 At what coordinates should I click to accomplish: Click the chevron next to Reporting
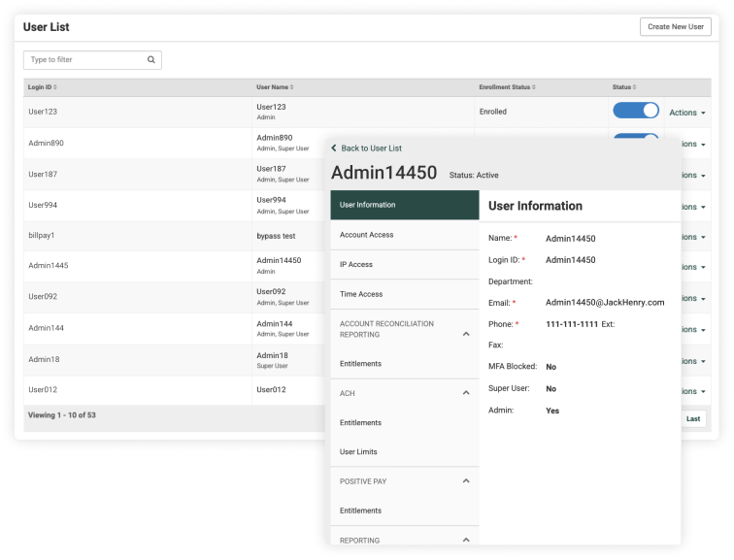coord(465,540)
